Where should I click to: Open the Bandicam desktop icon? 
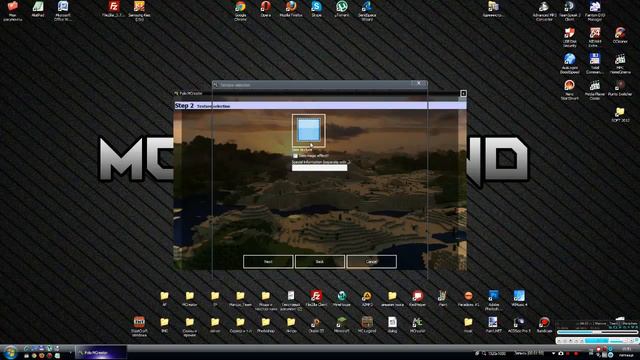coord(544,325)
